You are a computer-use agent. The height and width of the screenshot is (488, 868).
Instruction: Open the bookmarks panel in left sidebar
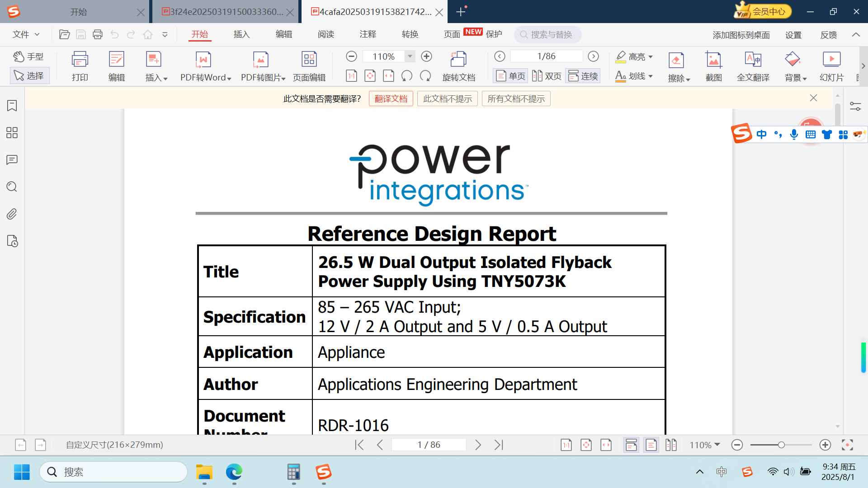[x=12, y=106]
